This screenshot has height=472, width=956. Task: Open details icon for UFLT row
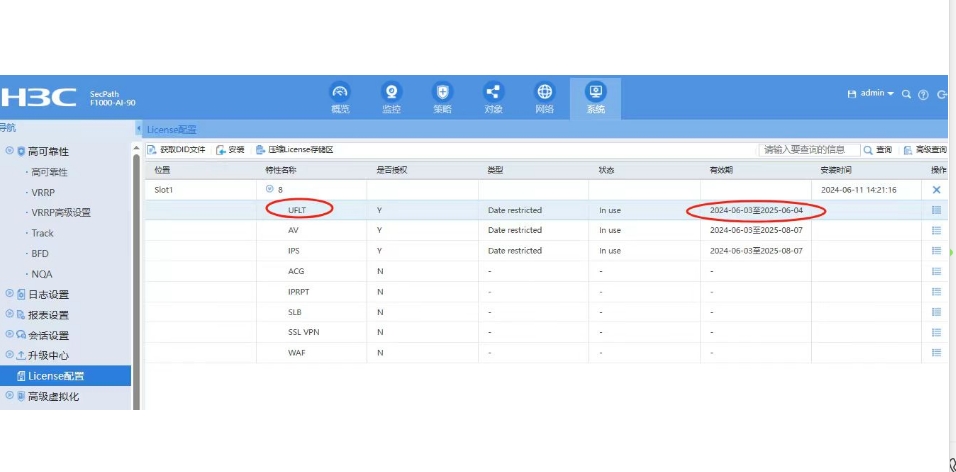[x=936, y=210]
